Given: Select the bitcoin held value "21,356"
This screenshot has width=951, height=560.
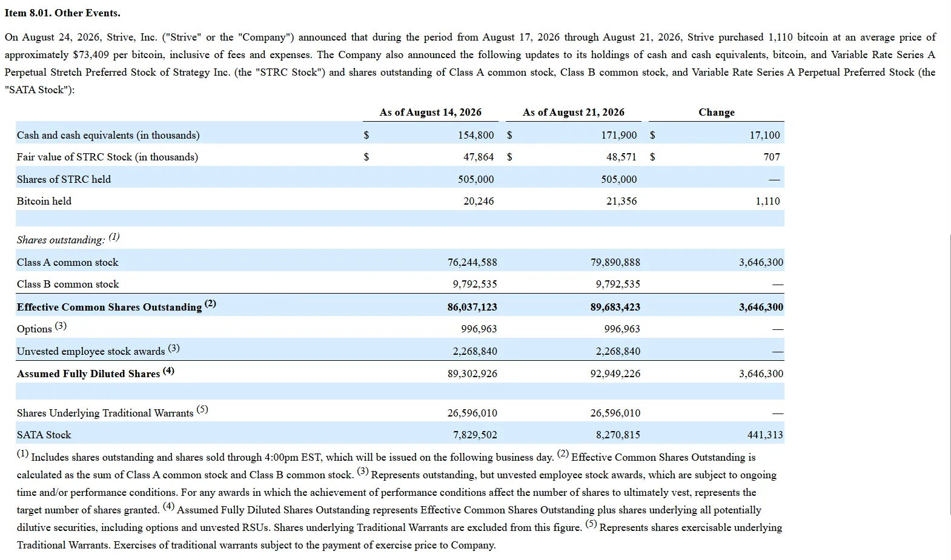Looking at the screenshot, I should coord(621,201).
